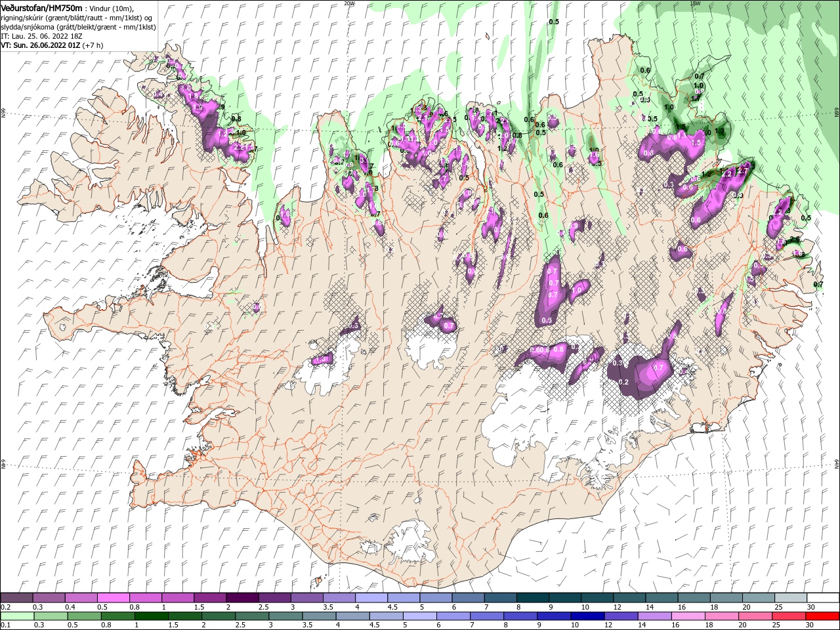The height and width of the screenshot is (630, 840).
Task: Select the lower legend swatch starting at 4
Action: [353, 616]
